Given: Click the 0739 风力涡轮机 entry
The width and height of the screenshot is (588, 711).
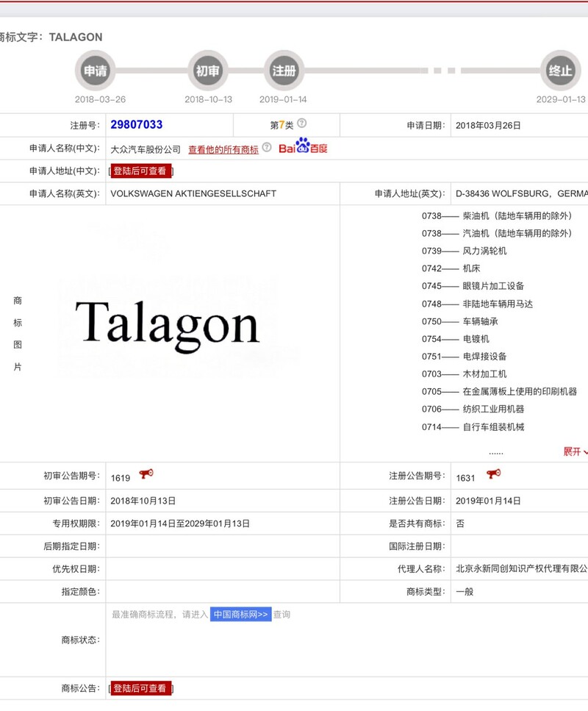Looking at the screenshot, I should (x=465, y=251).
